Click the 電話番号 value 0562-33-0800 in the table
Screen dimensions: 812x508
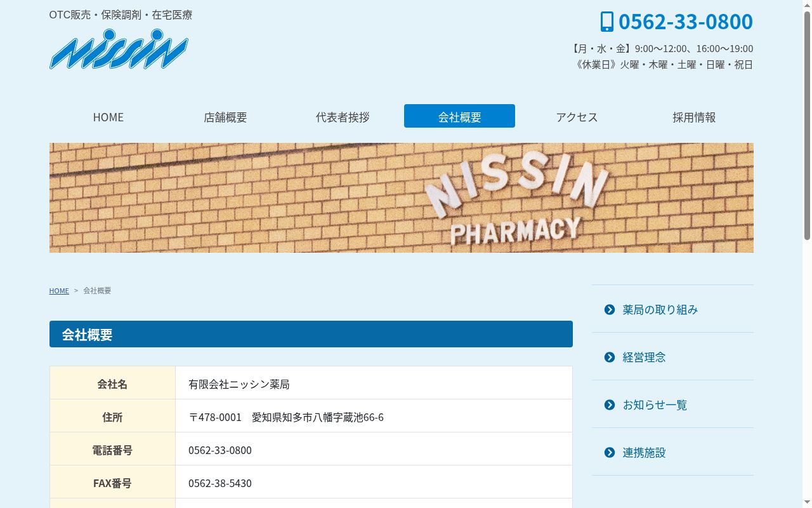coord(220,450)
